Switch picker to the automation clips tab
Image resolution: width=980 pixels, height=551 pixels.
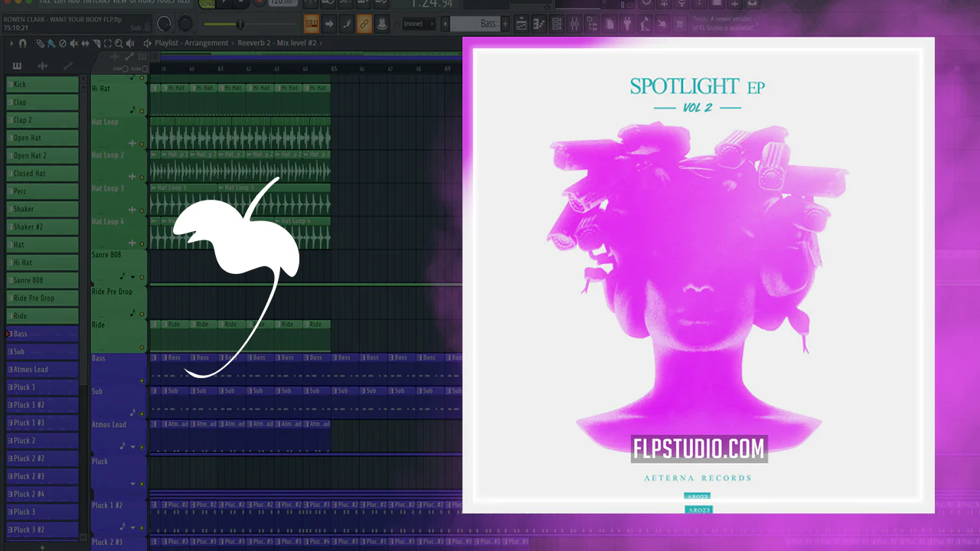tap(67, 66)
